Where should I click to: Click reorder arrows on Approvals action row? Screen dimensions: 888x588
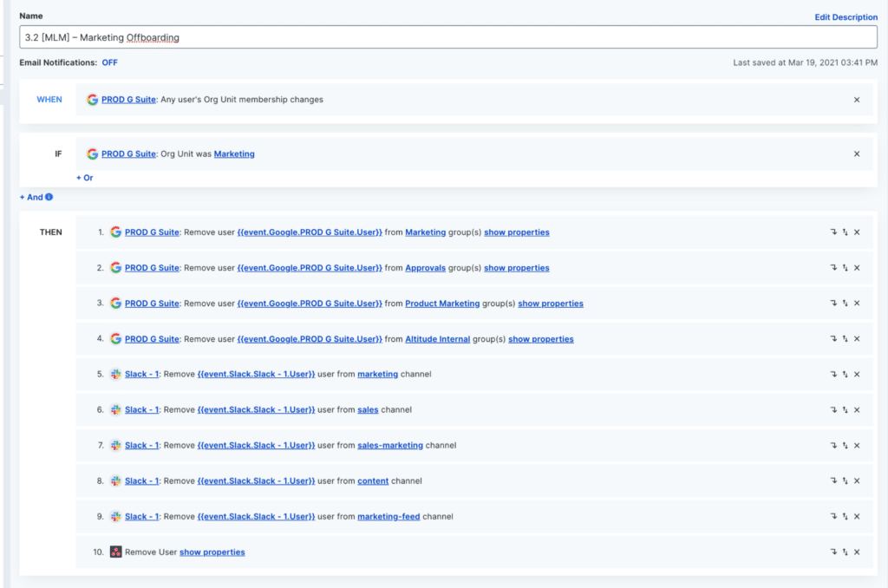pos(845,268)
